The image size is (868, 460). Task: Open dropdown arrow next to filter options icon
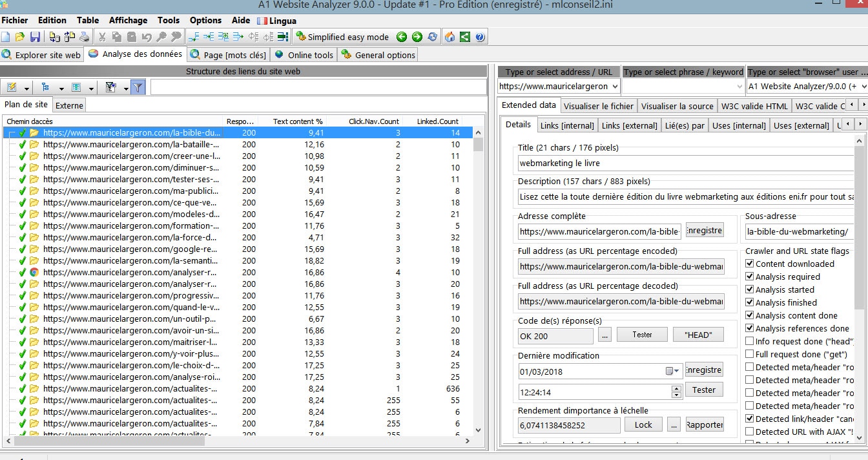click(126, 89)
